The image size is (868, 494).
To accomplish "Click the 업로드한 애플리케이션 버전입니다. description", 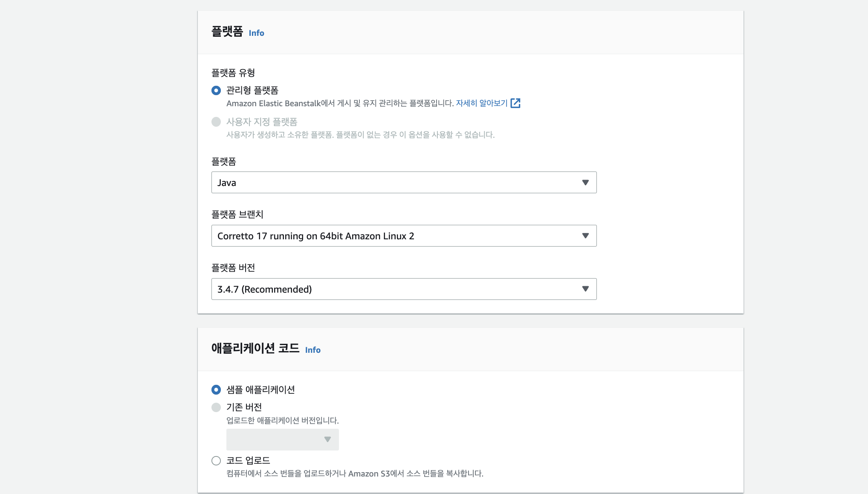I will [283, 421].
